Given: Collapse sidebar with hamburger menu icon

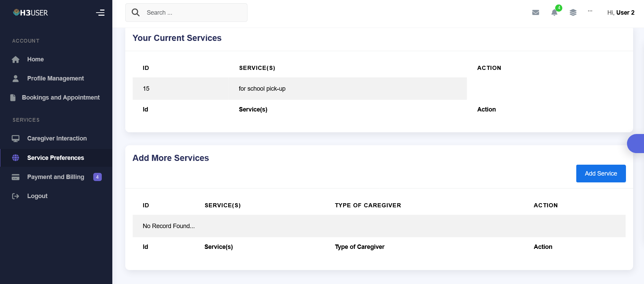Looking at the screenshot, I should [x=100, y=13].
